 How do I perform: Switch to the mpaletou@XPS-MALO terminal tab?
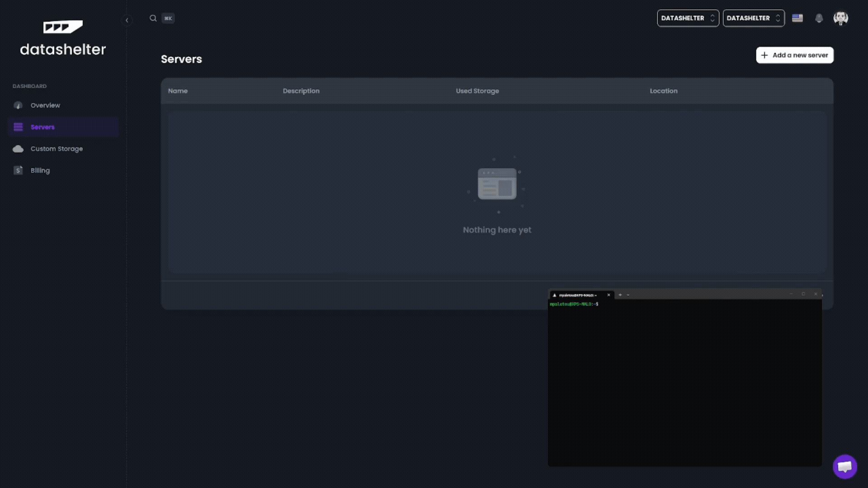[579, 295]
